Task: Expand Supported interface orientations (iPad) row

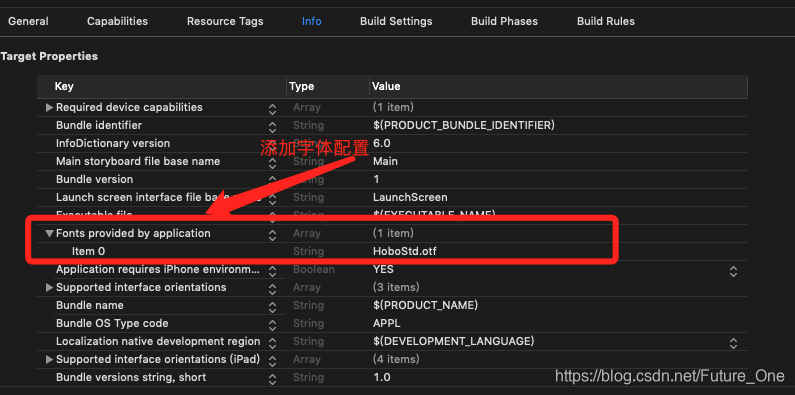Action: [49, 360]
